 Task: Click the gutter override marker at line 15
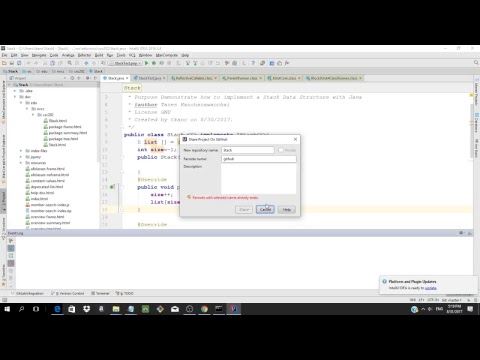click(x=112, y=187)
